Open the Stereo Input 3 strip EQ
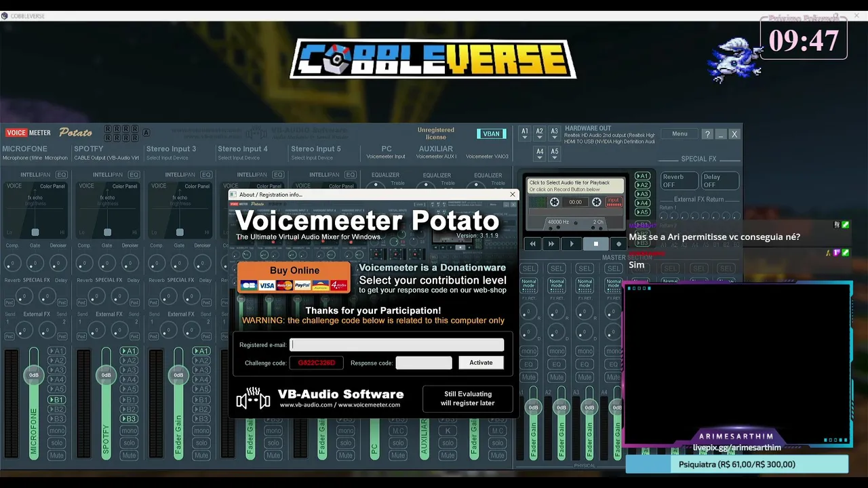The height and width of the screenshot is (488, 868). click(x=205, y=175)
